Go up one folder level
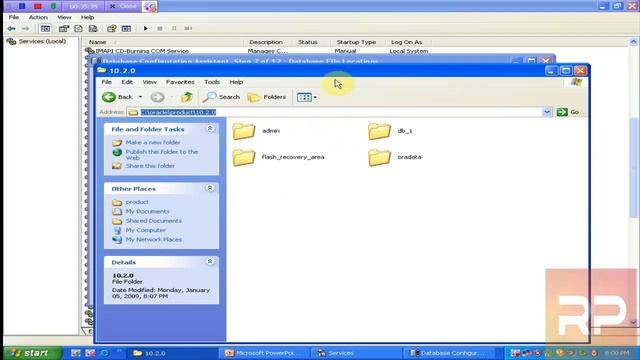The height and width of the screenshot is (360, 640). point(187,97)
